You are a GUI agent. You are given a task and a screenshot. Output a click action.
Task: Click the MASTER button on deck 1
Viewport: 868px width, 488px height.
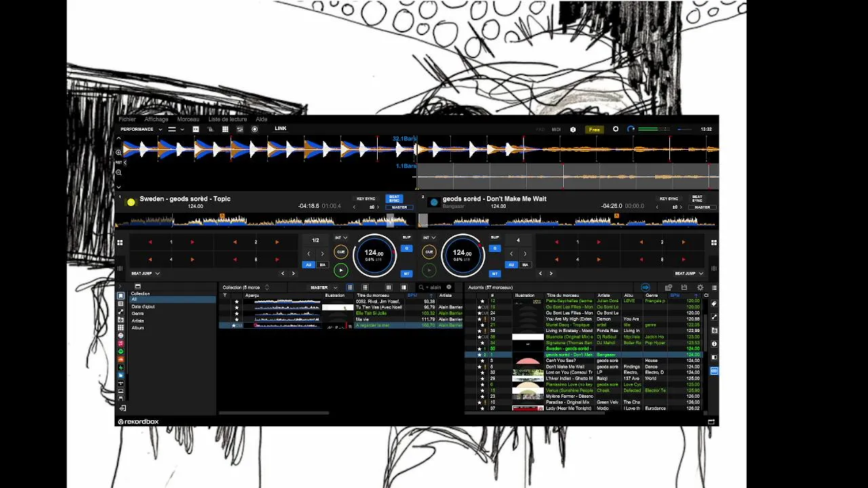pos(399,207)
